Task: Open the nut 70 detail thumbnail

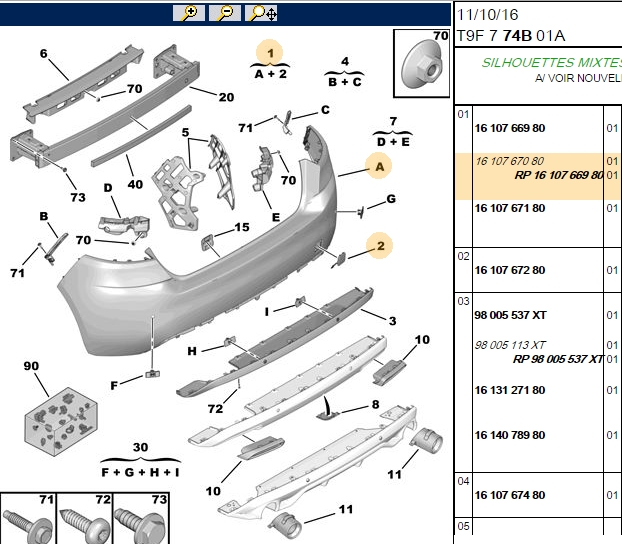Action: (422, 63)
